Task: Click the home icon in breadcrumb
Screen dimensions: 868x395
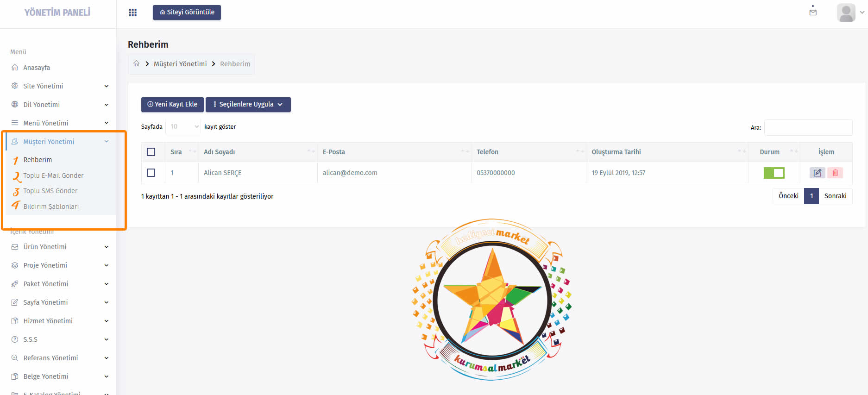Action: point(136,63)
